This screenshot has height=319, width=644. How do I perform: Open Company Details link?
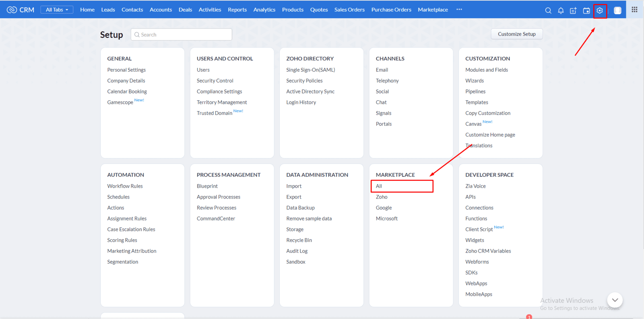(x=126, y=81)
